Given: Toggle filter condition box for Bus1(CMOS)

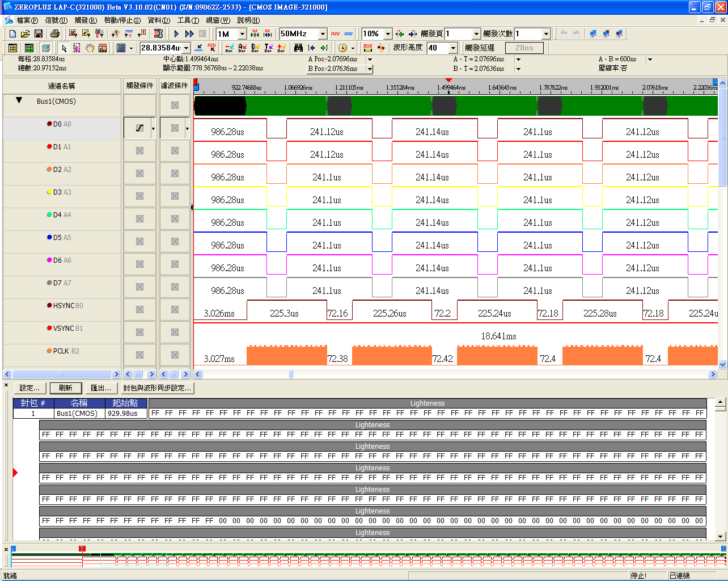Looking at the screenshot, I should coord(175,106).
